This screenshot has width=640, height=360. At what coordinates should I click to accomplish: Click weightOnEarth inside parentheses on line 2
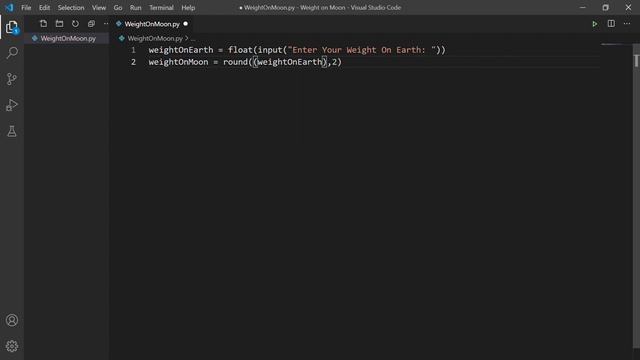click(x=290, y=62)
